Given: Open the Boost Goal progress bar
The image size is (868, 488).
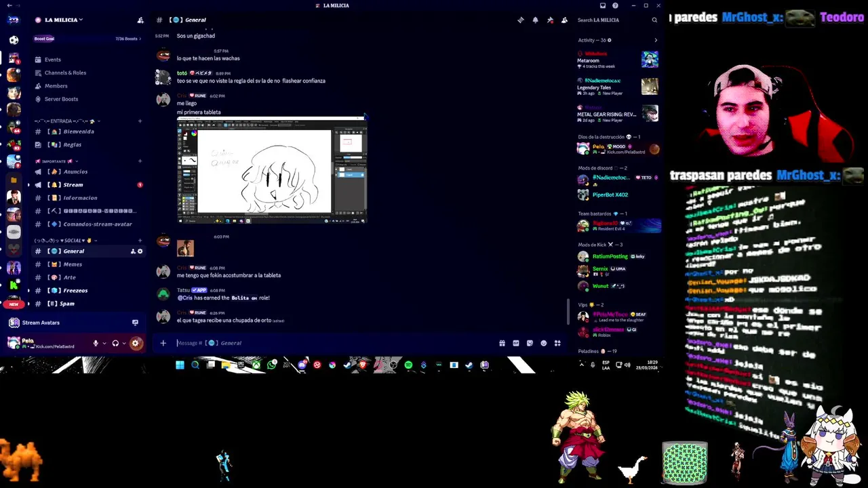Looking at the screenshot, I should [x=87, y=39].
